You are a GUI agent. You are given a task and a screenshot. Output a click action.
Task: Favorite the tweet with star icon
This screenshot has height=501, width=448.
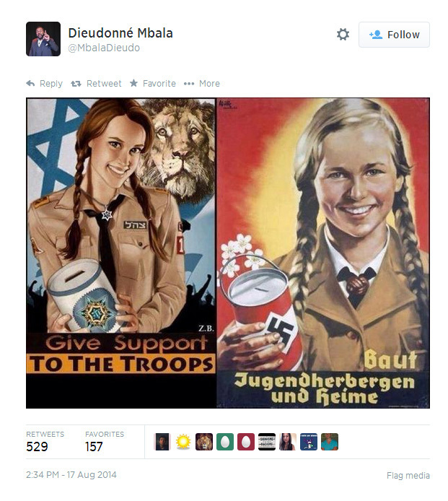click(x=133, y=83)
